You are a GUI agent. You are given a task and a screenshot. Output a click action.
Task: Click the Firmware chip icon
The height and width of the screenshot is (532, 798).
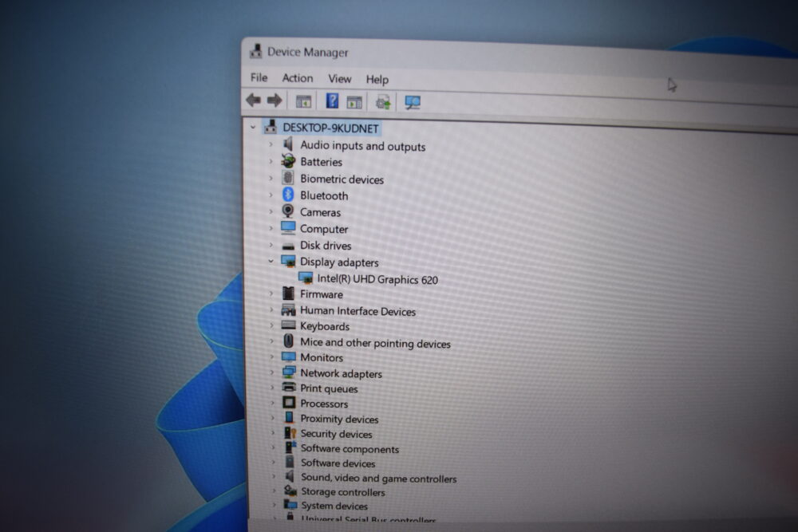(289, 293)
